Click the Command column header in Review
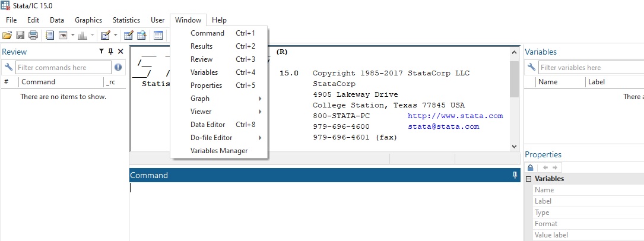Screen dimensions: 644x241 click(x=61, y=82)
